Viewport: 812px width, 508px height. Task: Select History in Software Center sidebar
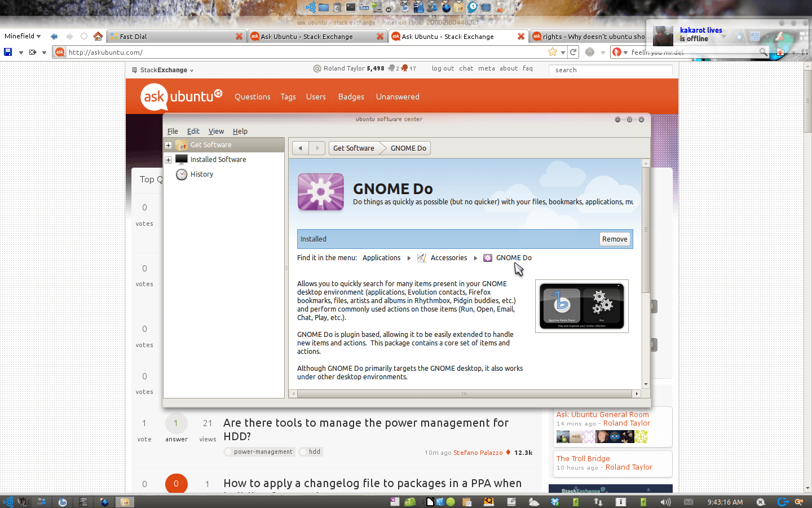coord(201,174)
